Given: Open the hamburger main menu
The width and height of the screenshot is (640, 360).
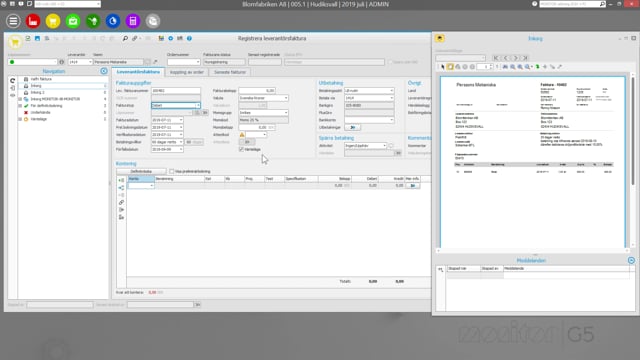Looking at the screenshot, I should 13,21.
